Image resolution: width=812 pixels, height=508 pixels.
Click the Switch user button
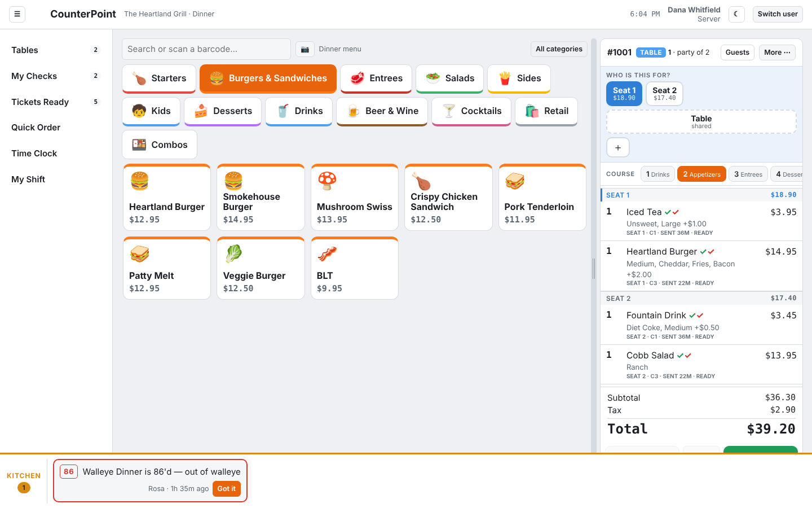pyautogui.click(x=778, y=14)
